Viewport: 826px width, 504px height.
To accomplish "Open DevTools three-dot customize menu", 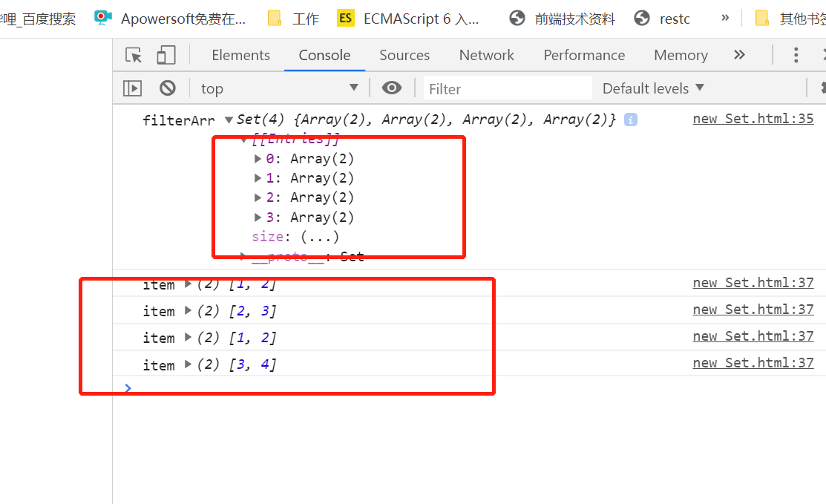I will pos(796,55).
